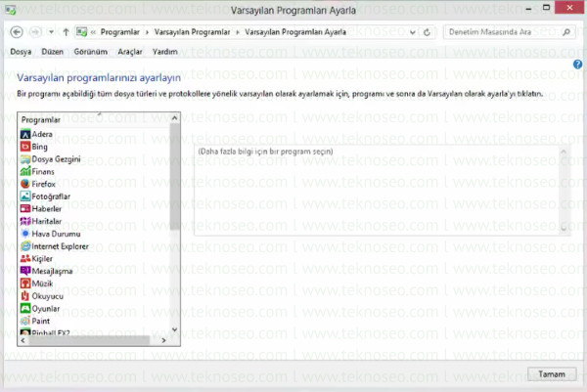Click the Bing app icon
The width and height of the screenshot is (587, 392).
pos(25,147)
